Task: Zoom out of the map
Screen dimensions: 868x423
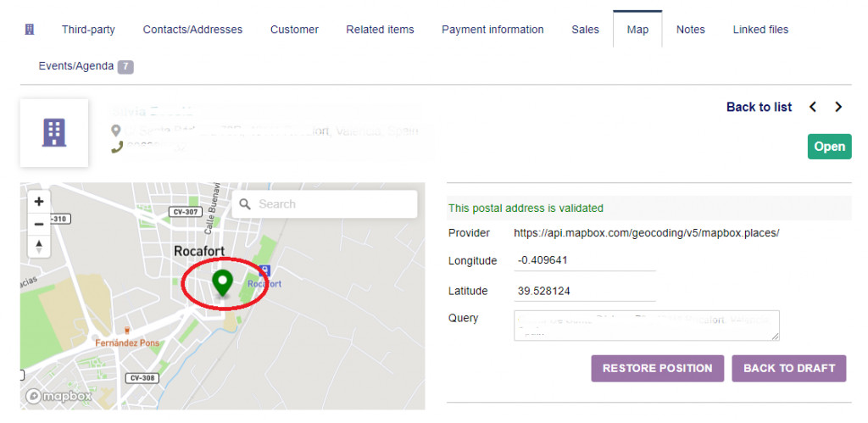Action: pyautogui.click(x=39, y=224)
